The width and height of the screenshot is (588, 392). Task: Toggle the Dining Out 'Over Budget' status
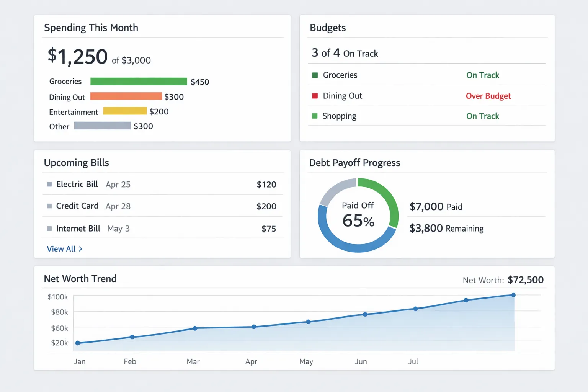(488, 96)
